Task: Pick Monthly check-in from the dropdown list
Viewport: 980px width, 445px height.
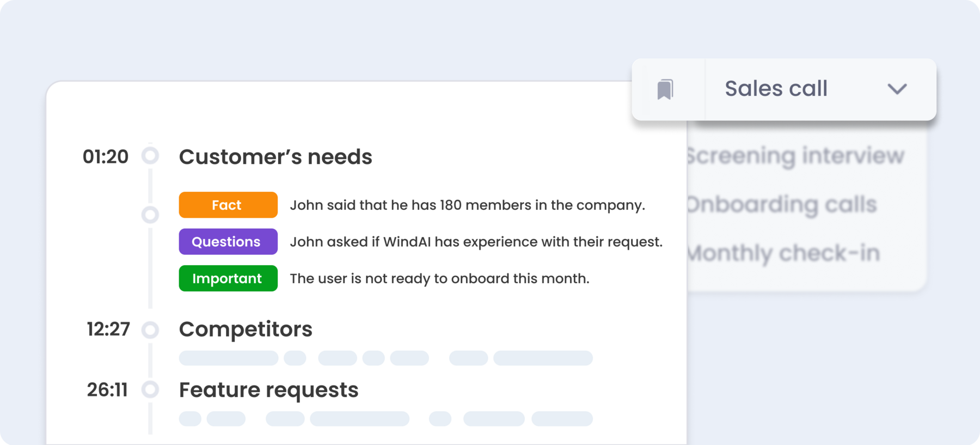Action: [x=783, y=253]
